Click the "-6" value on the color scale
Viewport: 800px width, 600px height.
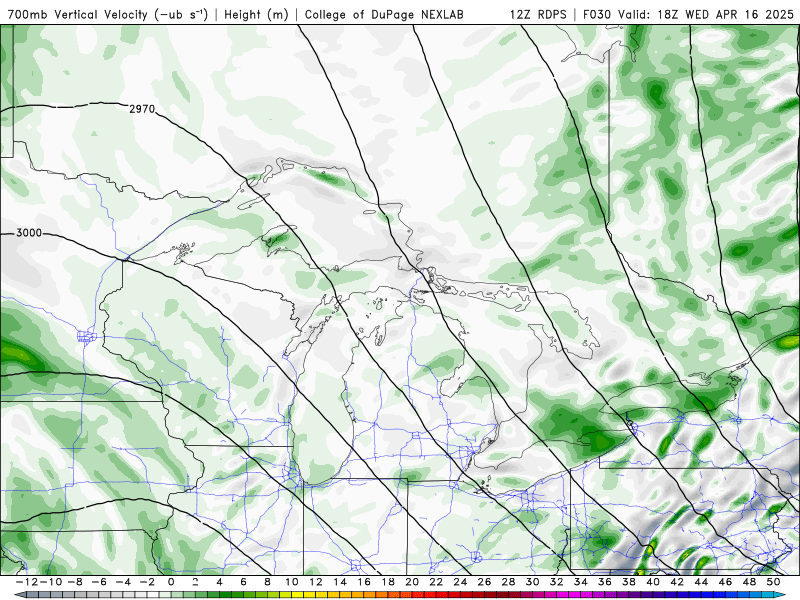tap(99, 582)
